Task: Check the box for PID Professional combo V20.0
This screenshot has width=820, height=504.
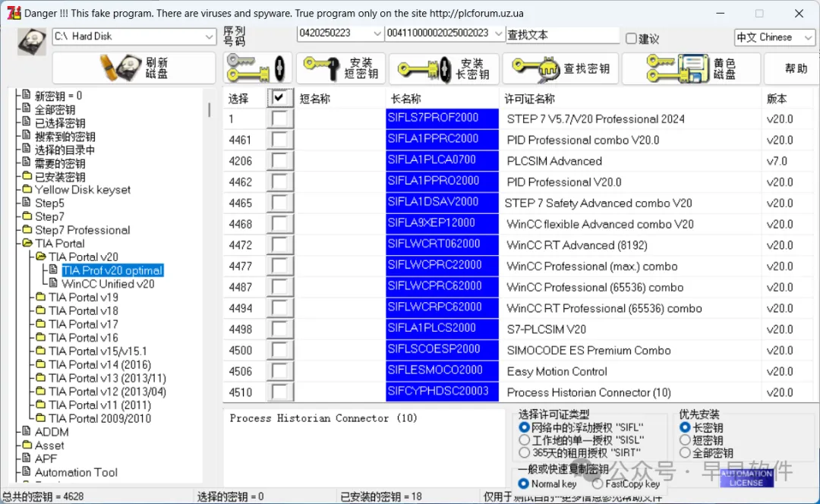Action: (279, 140)
